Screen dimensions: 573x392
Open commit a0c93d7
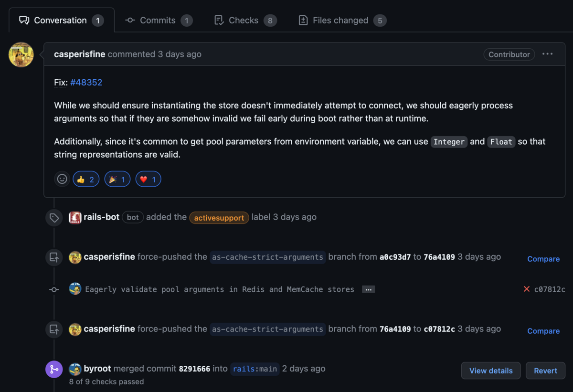[395, 257]
